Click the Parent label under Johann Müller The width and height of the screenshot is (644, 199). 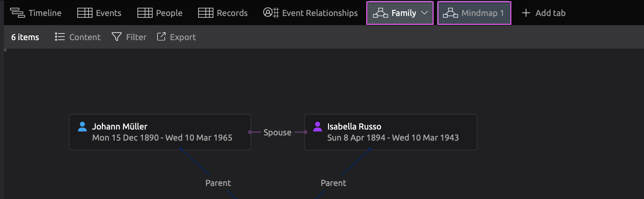(x=218, y=183)
